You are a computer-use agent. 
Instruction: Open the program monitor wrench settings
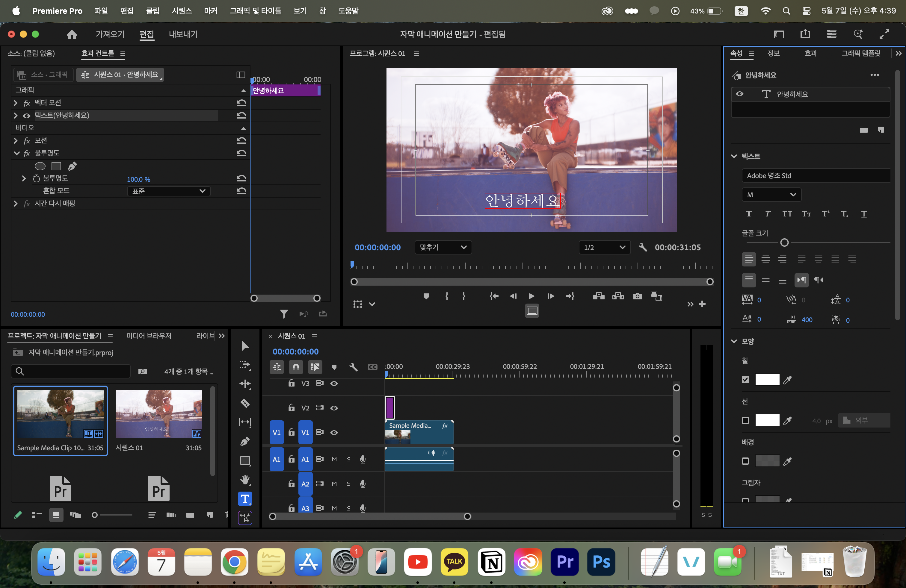pyautogui.click(x=643, y=247)
